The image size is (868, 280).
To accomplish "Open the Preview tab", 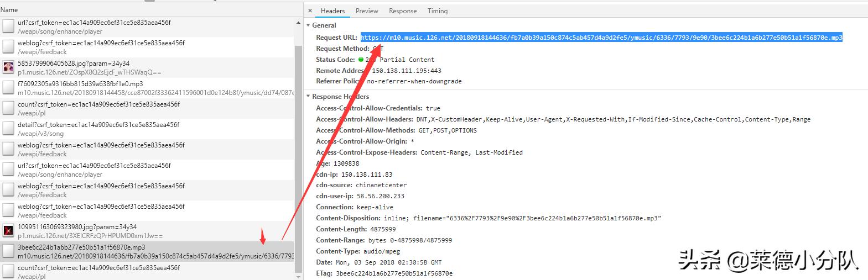I will (x=367, y=11).
